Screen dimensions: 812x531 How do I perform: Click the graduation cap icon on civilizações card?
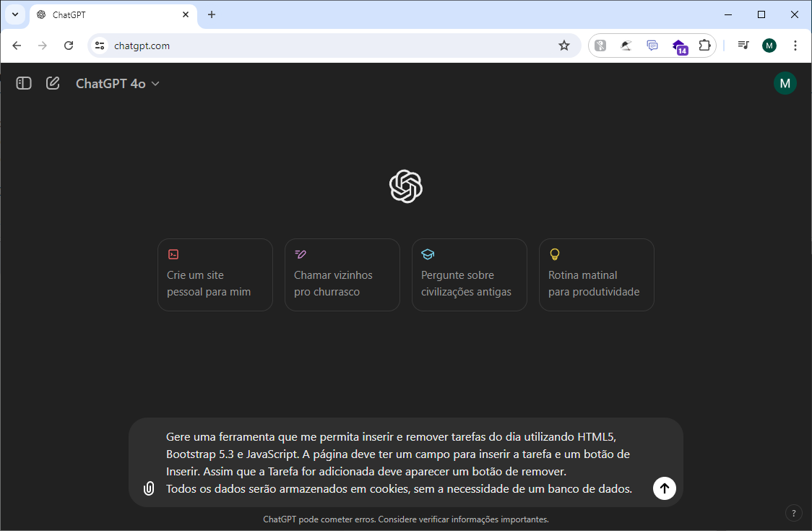(428, 254)
